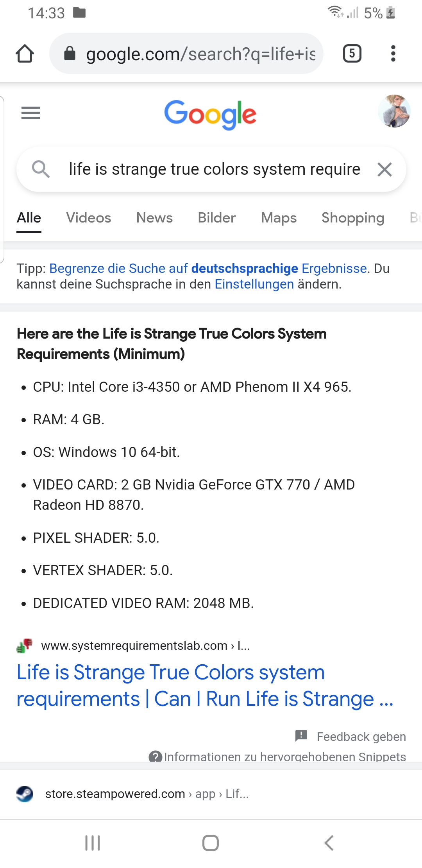Switch to the Videos search tab
Viewport: 422px width, 868px height.
[x=88, y=218]
